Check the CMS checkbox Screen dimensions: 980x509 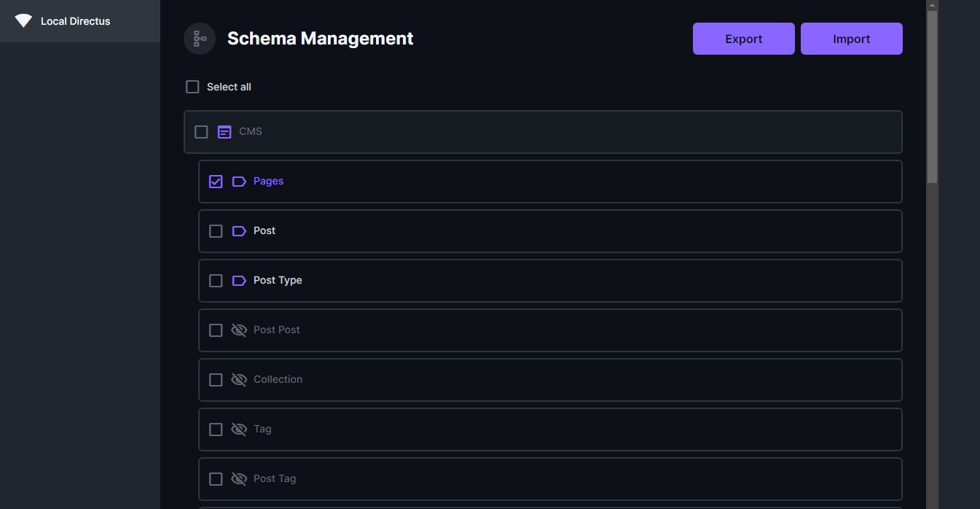click(201, 132)
